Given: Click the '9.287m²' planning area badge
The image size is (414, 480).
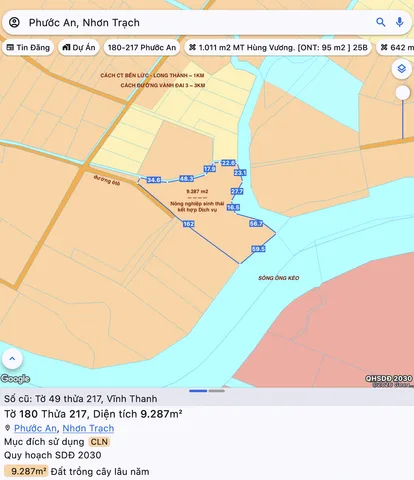Looking at the screenshot, I should pyautogui.click(x=27, y=471).
